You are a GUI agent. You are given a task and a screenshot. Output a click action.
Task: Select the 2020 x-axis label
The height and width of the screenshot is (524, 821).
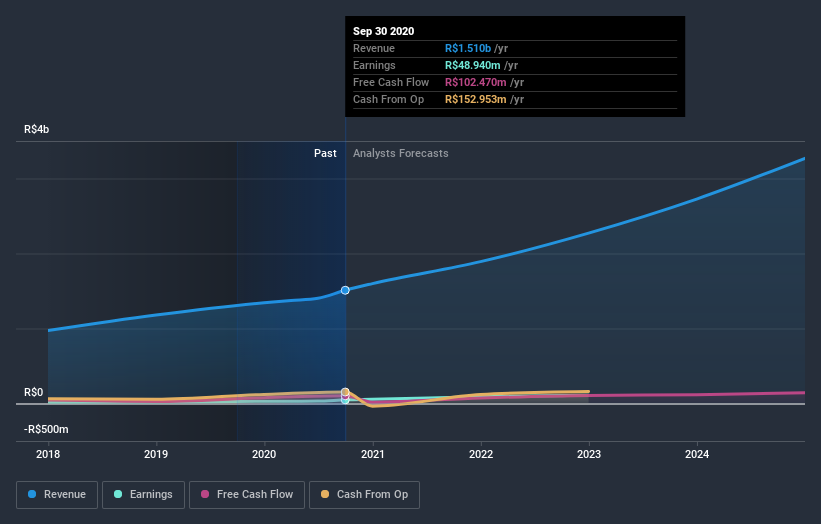[x=264, y=454]
